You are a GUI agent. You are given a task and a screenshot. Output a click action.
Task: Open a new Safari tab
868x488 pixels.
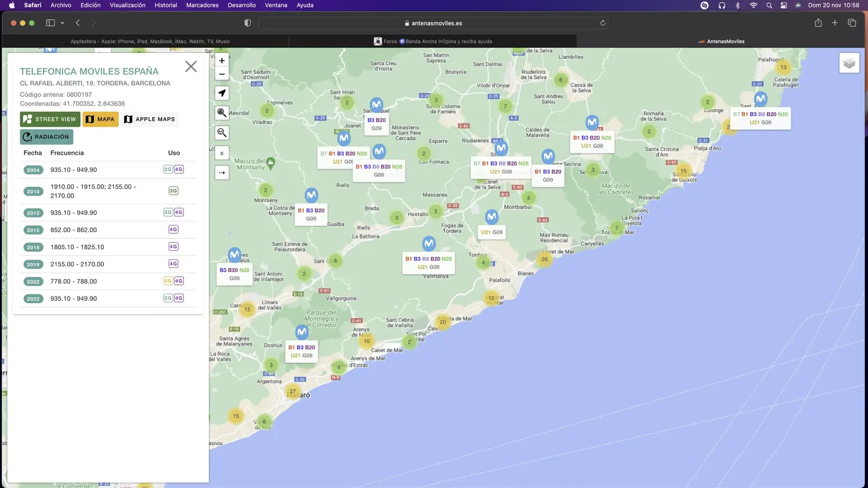[834, 23]
